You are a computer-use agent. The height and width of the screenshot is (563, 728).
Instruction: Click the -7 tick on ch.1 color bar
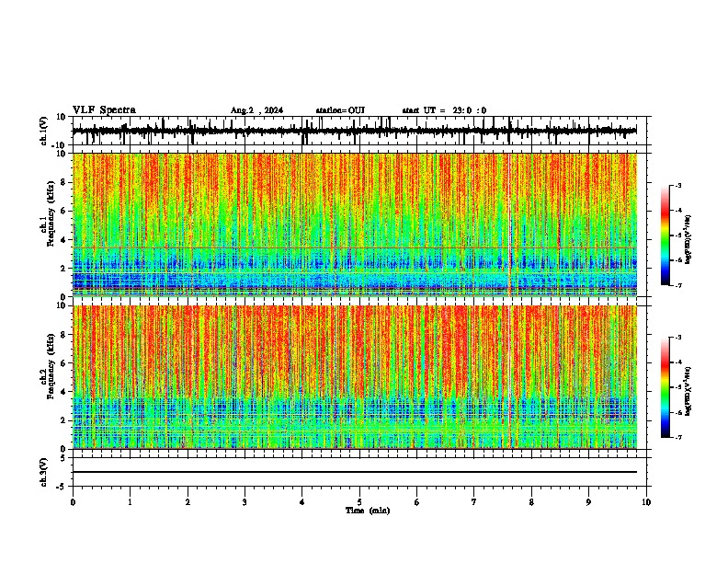[678, 286]
